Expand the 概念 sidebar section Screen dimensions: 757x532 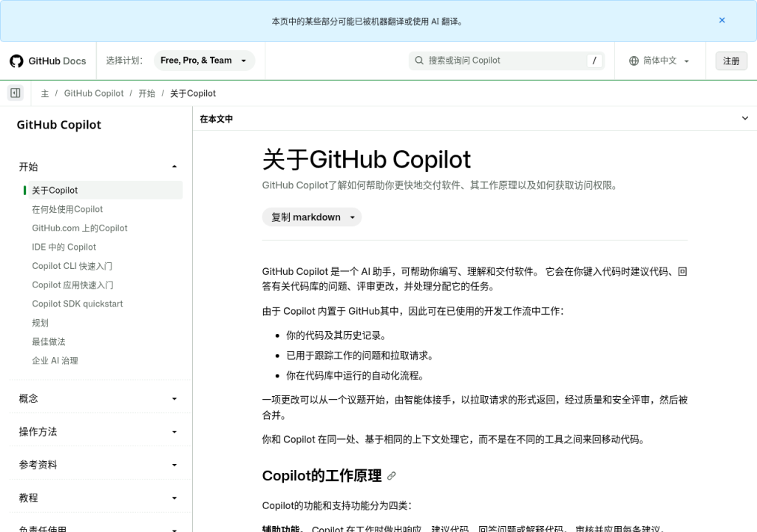[x=98, y=399]
